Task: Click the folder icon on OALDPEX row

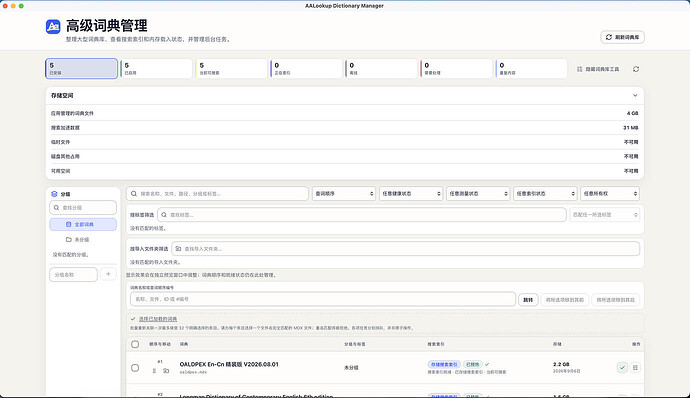Action: coord(166,371)
